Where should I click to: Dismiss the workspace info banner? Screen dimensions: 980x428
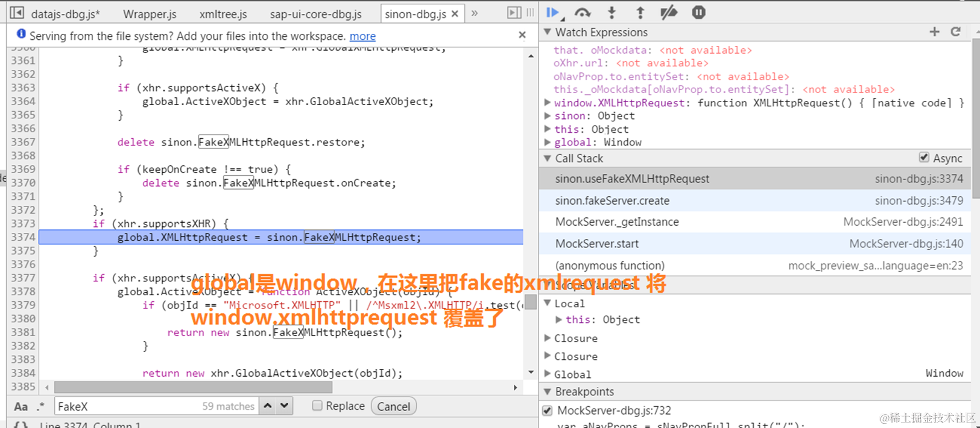(x=522, y=35)
